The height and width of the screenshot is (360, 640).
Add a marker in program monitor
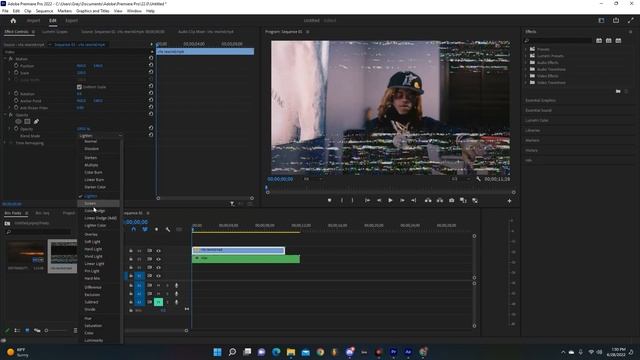[x=329, y=200]
